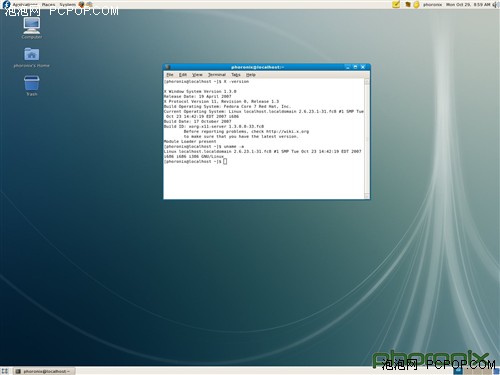This screenshot has width=500, height=375.
Task: Open the System menu in top panel
Action: [x=67, y=4]
